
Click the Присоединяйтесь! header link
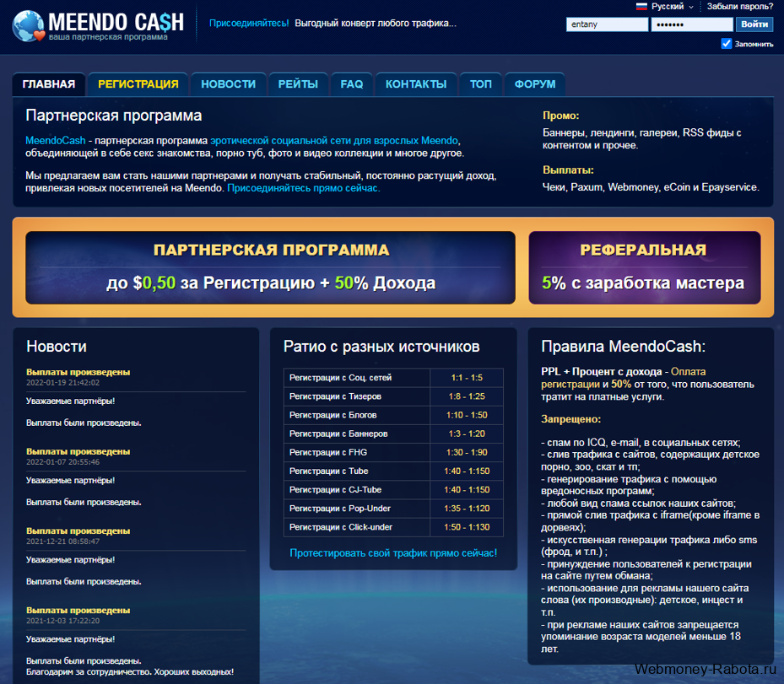pos(249,23)
